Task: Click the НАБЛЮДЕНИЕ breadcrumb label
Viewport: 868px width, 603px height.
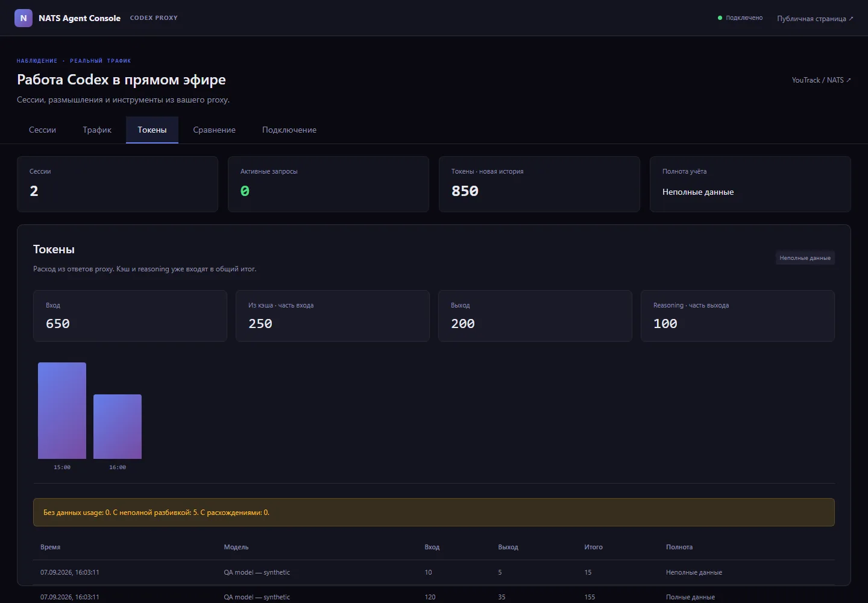Action: [x=37, y=61]
